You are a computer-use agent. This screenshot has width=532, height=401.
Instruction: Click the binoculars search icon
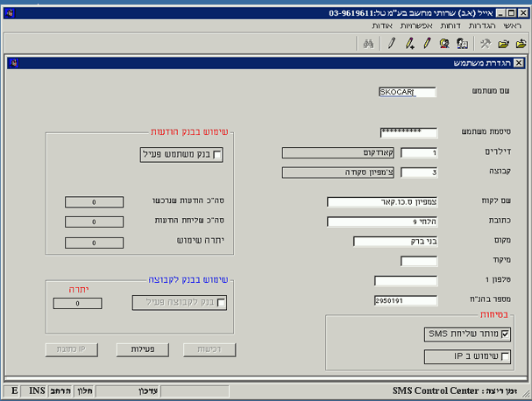coord(370,44)
